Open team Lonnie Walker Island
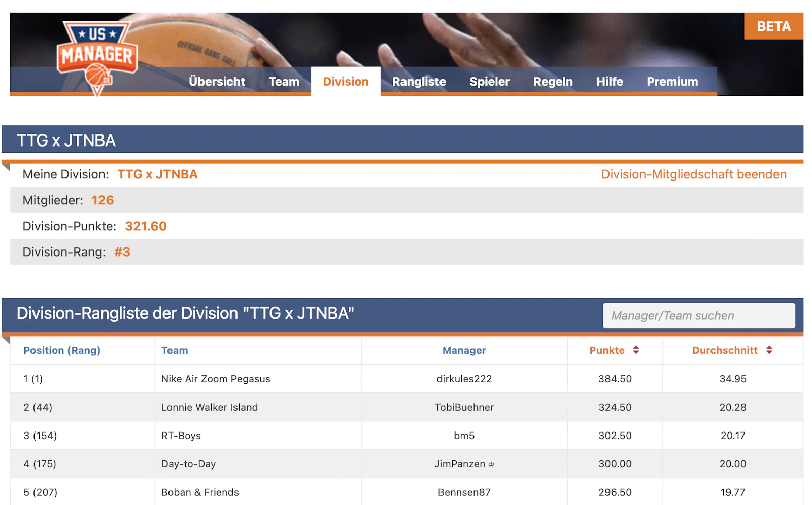Image resolution: width=812 pixels, height=505 pixels. click(210, 407)
